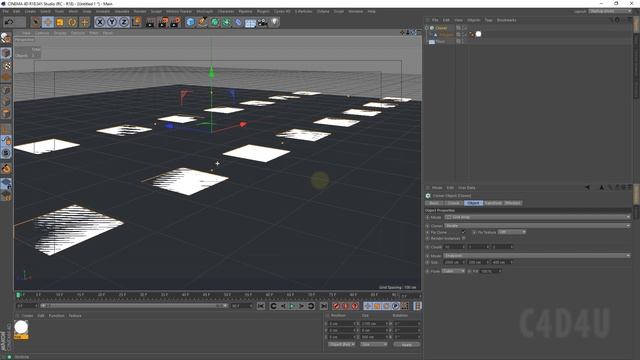The width and height of the screenshot is (640, 360).
Task: Click the Undo arrow in top toolbar
Action: [x=9, y=22]
